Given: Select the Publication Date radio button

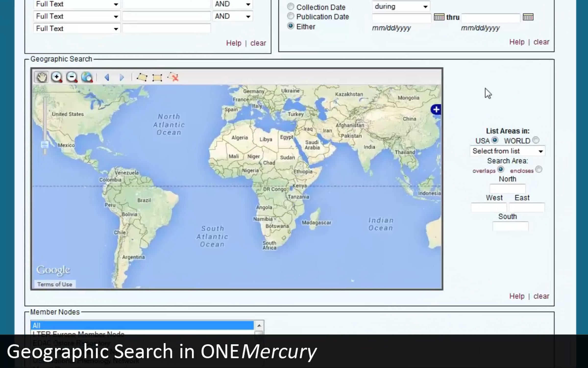Looking at the screenshot, I should click(x=291, y=16).
